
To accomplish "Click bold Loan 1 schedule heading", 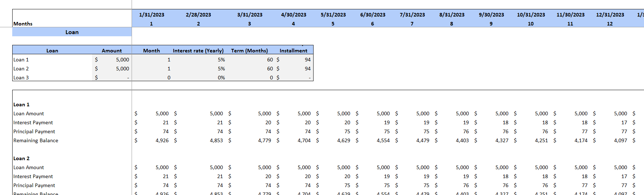I will tap(22, 105).
